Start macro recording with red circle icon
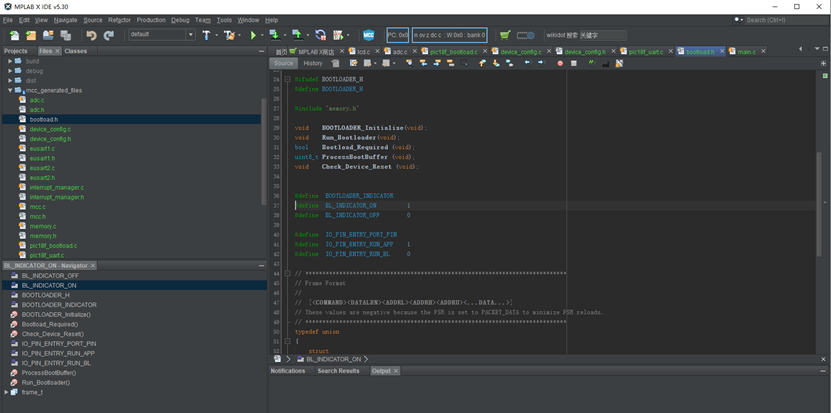Viewport: 831px width, 413px height. tap(559, 63)
